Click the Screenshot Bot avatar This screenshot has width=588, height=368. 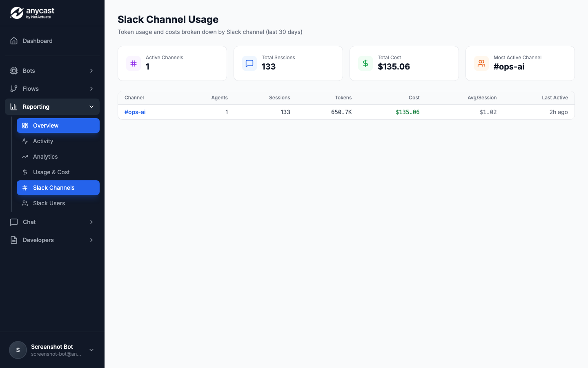click(18, 350)
